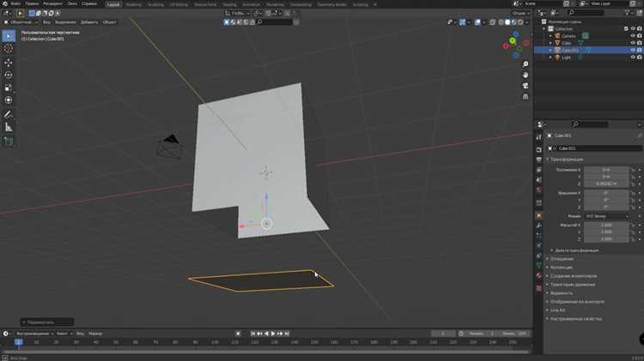Open the Render properties tab icon
The image size is (644, 361).
coord(539,150)
